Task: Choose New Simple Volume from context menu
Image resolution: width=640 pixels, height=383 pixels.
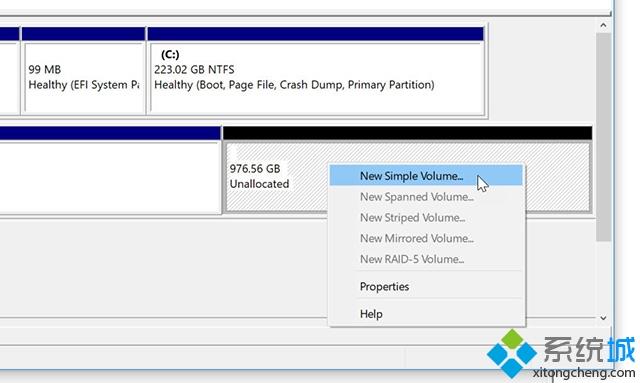Action: tap(426, 176)
